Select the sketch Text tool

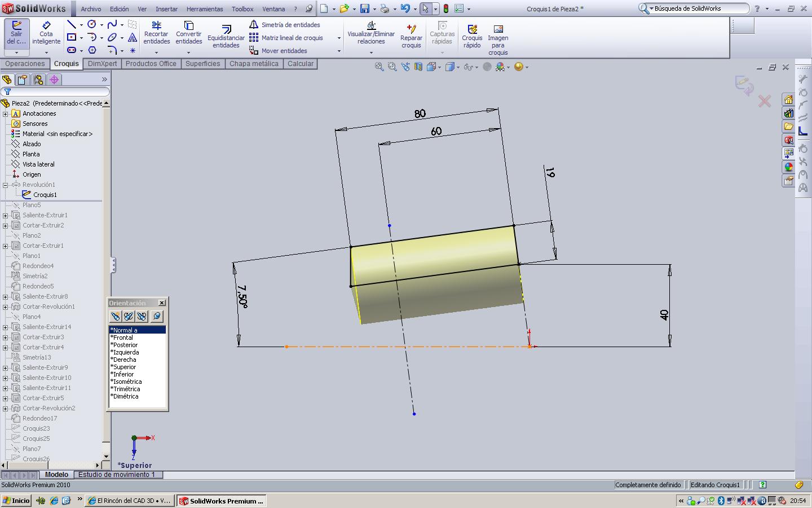[133, 37]
